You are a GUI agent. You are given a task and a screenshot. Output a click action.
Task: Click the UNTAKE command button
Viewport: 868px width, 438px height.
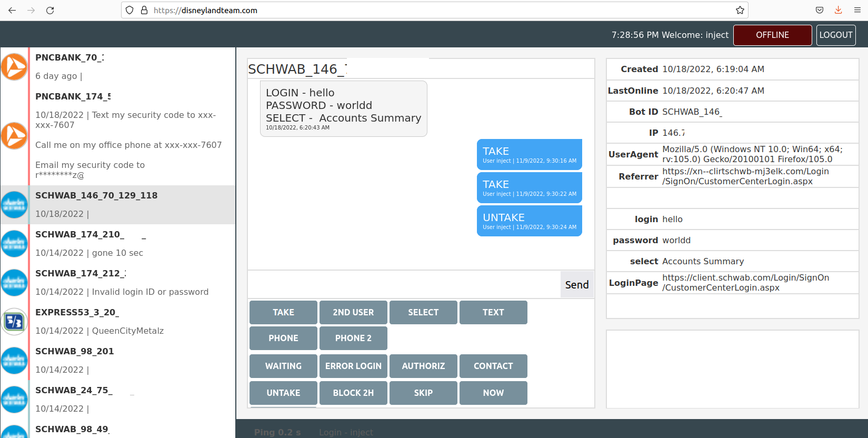pos(283,393)
